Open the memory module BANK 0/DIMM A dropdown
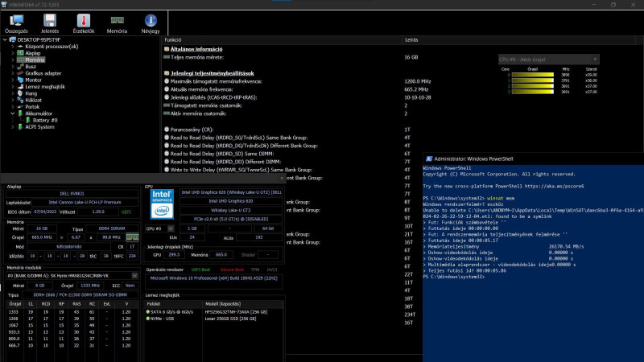 [x=134, y=276]
